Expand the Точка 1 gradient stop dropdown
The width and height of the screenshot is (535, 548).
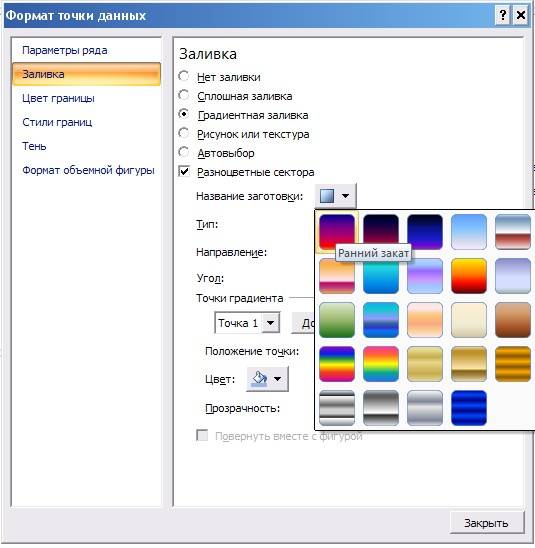270,323
